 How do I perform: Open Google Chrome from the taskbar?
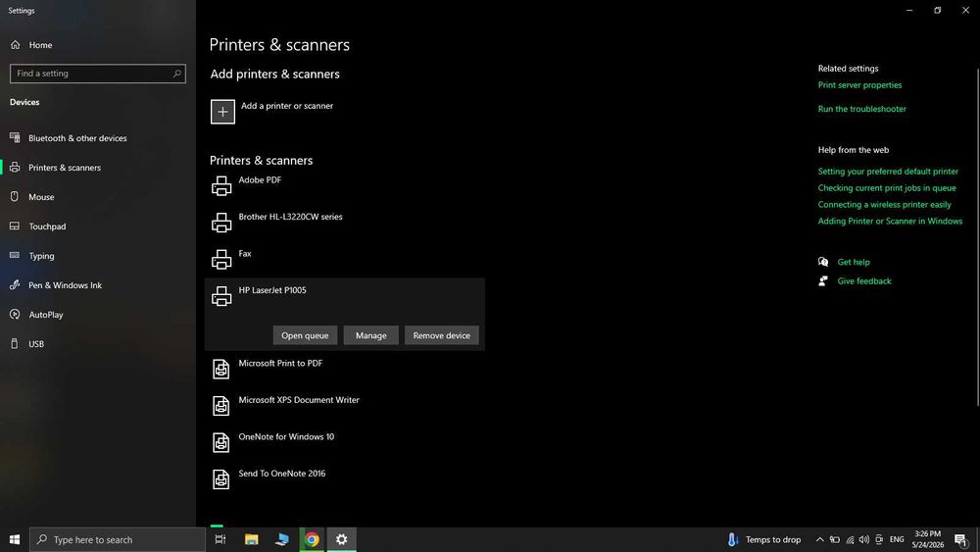coord(312,539)
